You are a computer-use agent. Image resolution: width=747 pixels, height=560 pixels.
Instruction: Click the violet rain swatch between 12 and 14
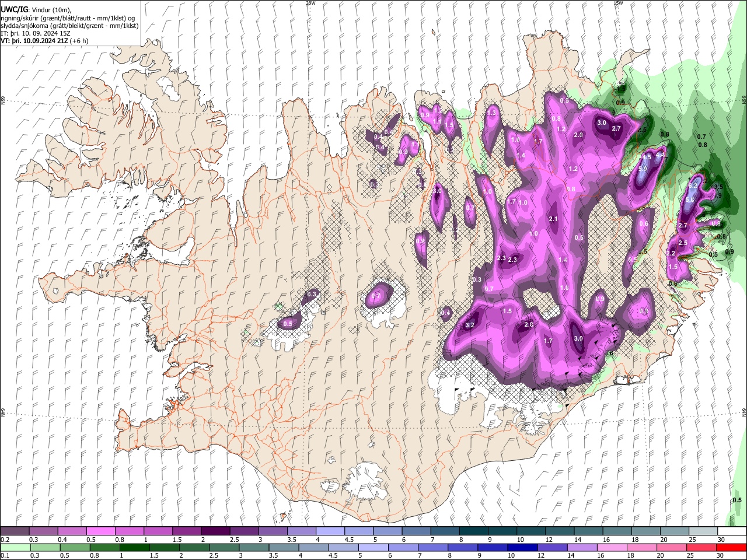551,547
